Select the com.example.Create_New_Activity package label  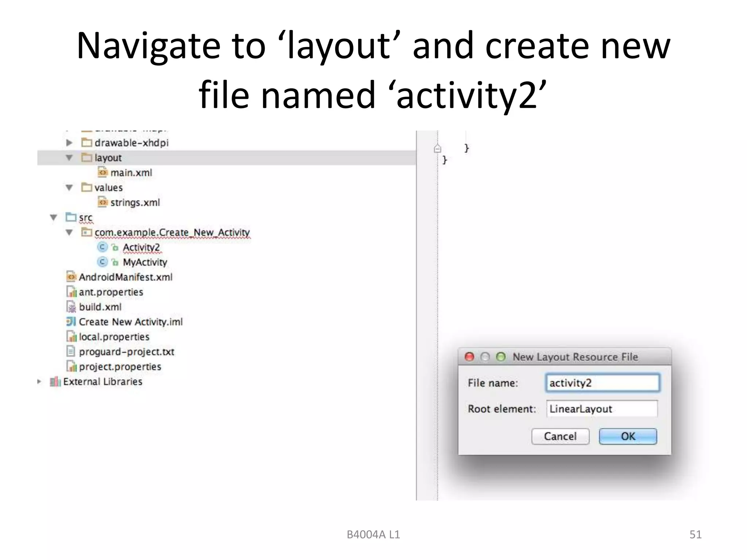[x=172, y=232]
